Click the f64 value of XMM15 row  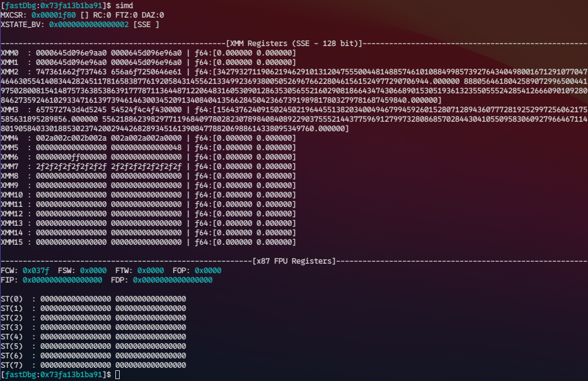pyautogui.click(x=245, y=242)
